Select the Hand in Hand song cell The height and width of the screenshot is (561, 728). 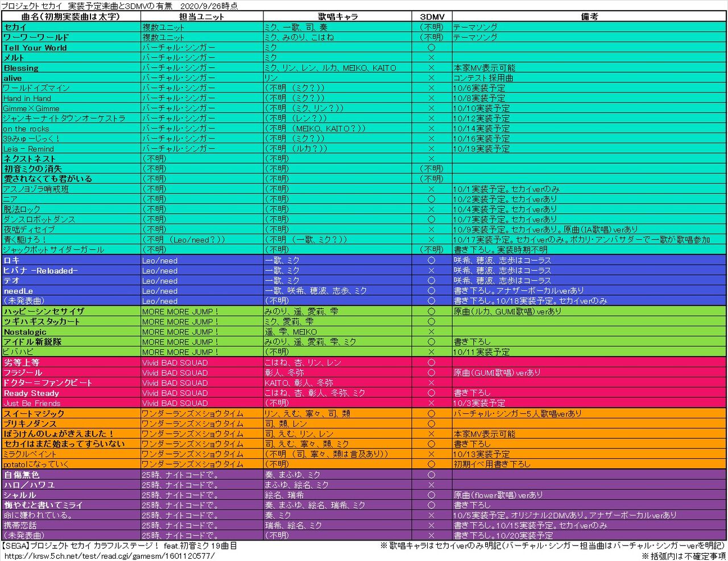pyautogui.click(x=71, y=98)
